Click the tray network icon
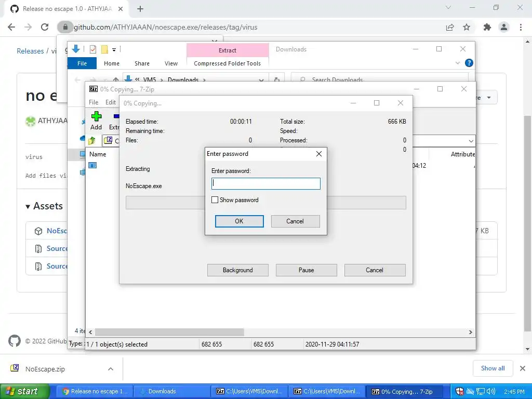 481,391
